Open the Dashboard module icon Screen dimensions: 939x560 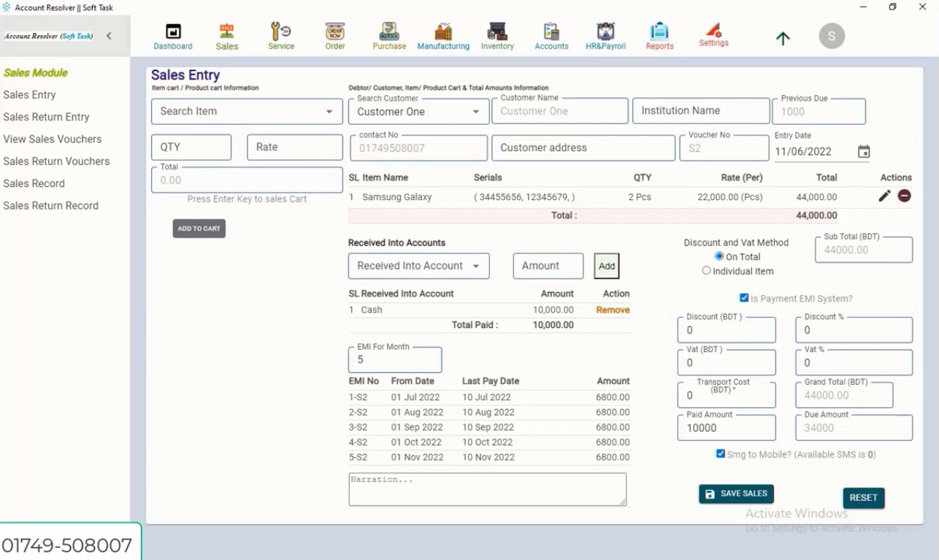pyautogui.click(x=172, y=36)
